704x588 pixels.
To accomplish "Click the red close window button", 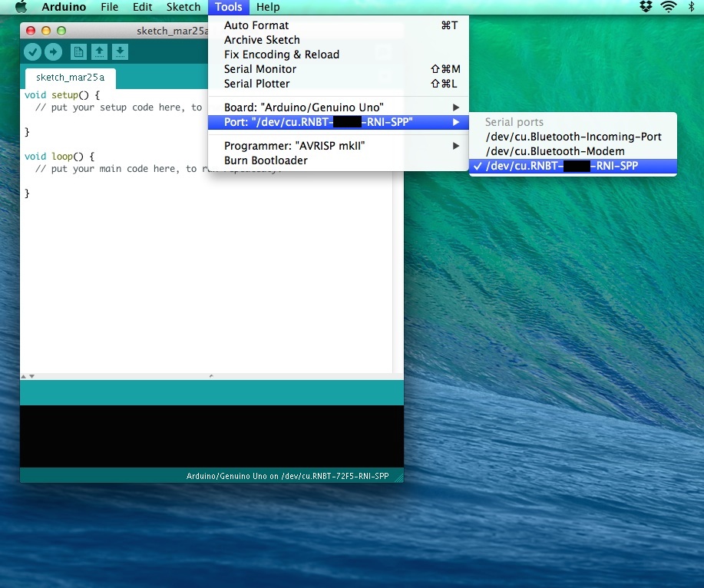I will coord(31,31).
